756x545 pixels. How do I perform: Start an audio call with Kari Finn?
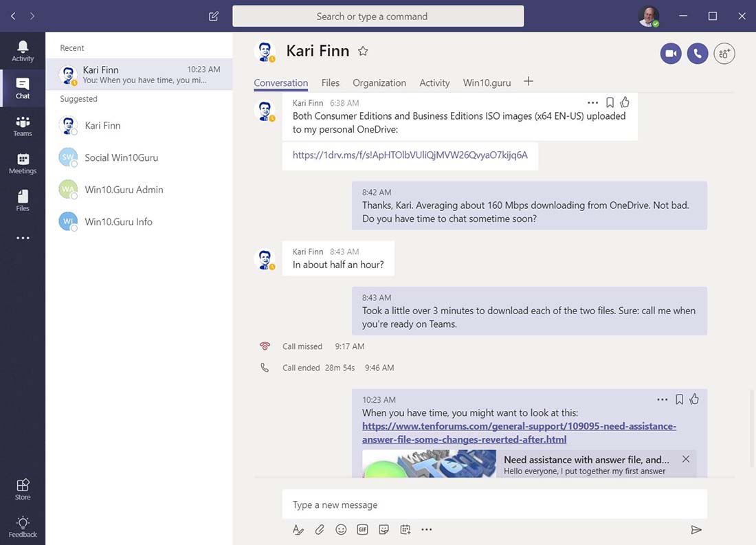click(x=698, y=53)
